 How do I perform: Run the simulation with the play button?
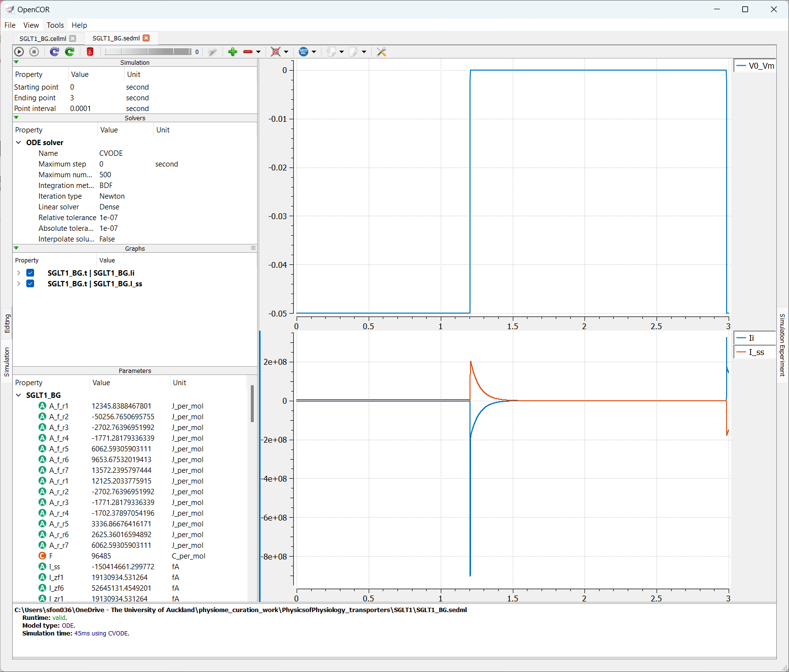coord(19,52)
